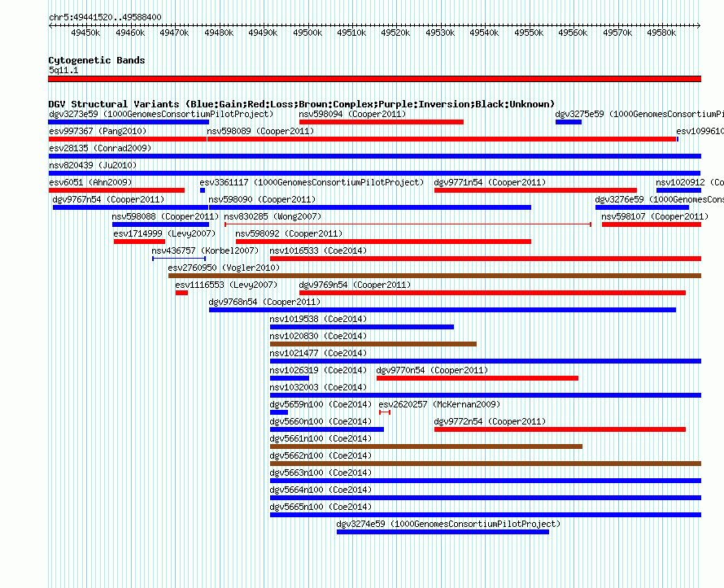Select esv3361117 variant label
Image resolution: width=724 pixels, height=588 pixels.
tap(312, 182)
